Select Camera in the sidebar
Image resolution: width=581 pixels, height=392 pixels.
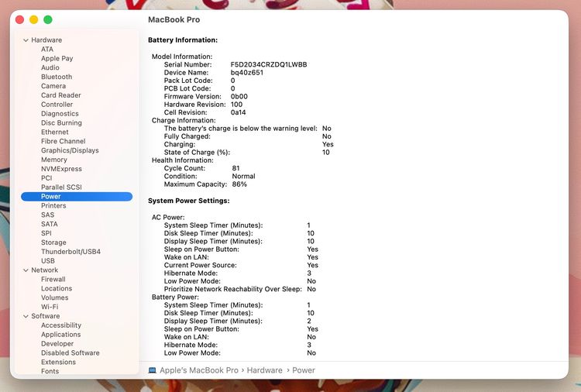pyautogui.click(x=53, y=86)
